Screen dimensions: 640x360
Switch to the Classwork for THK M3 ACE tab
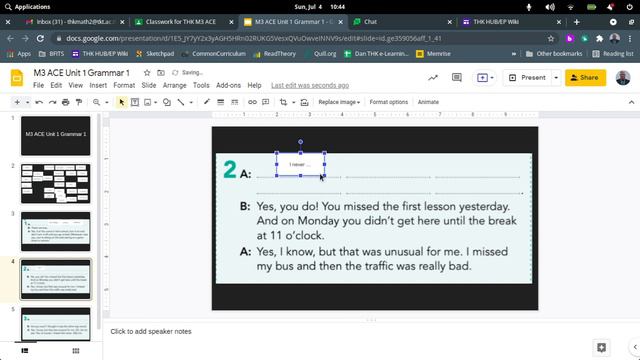(x=181, y=22)
